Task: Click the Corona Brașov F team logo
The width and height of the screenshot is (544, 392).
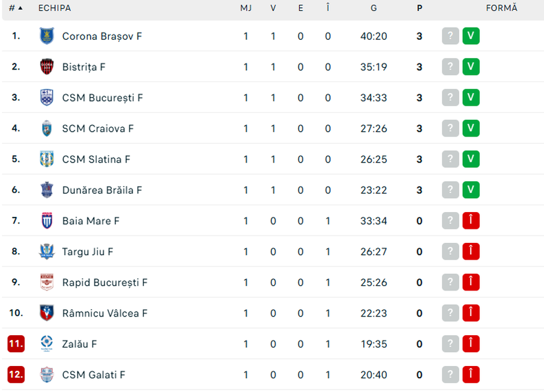Action: tap(47, 36)
